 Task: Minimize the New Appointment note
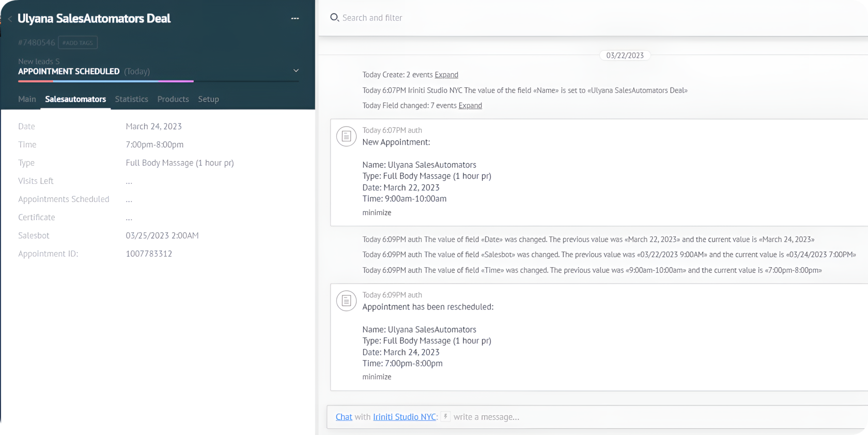click(377, 212)
